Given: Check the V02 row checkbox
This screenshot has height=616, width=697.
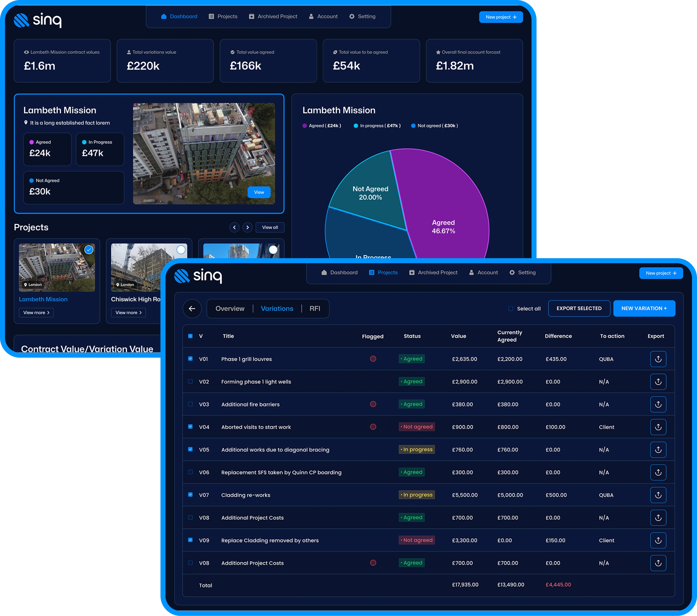Looking at the screenshot, I should pyautogui.click(x=190, y=381).
